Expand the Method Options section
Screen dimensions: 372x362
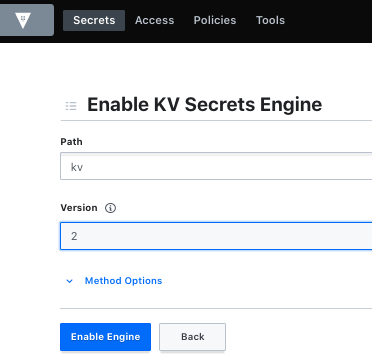[123, 281]
